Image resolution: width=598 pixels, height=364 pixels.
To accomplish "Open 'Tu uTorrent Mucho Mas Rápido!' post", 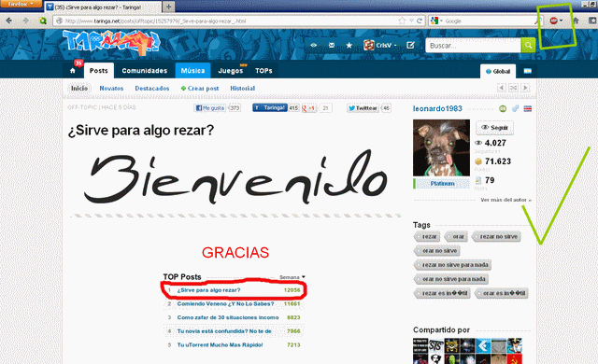I will [x=220, y=345].
